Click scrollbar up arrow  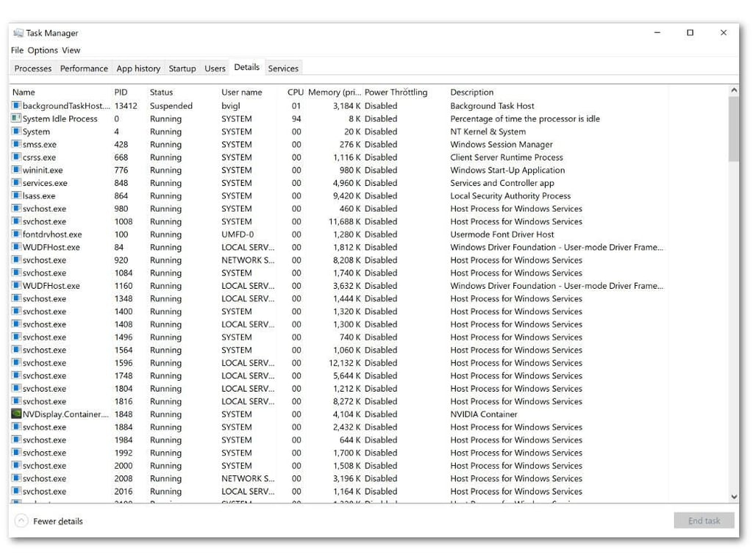tap(733, 90)
